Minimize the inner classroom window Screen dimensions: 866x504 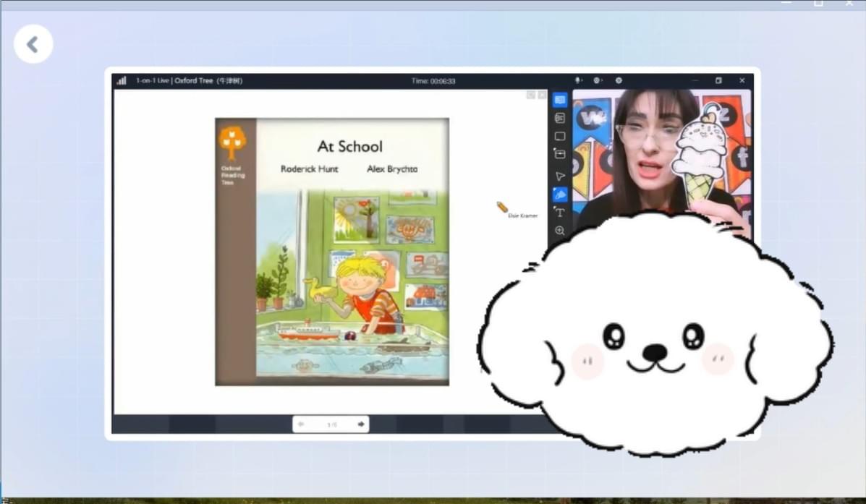point(695,80)
